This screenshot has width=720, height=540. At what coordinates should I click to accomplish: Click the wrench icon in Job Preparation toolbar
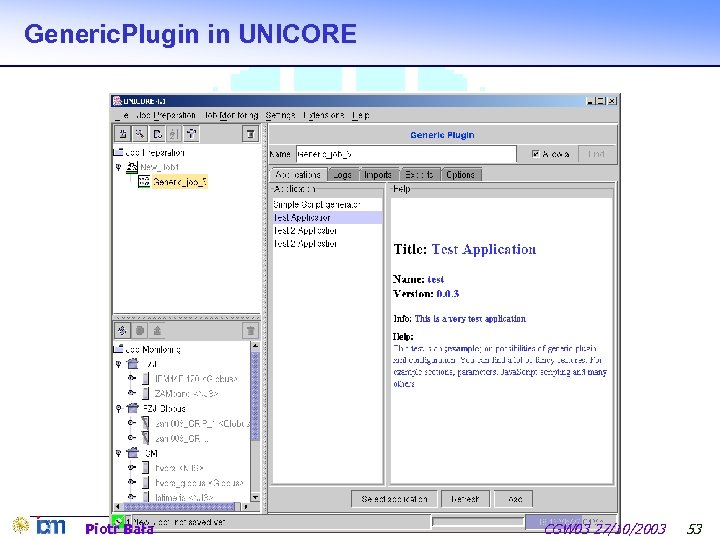(x=140, y=134)
